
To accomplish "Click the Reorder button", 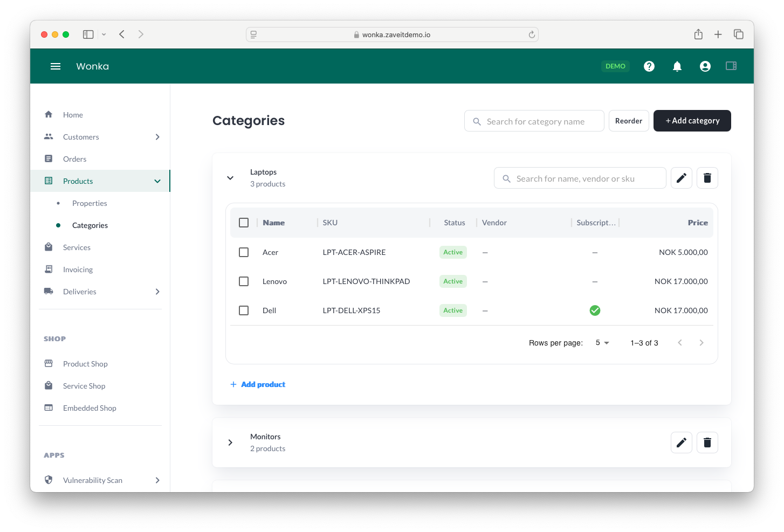I will 629,121.
